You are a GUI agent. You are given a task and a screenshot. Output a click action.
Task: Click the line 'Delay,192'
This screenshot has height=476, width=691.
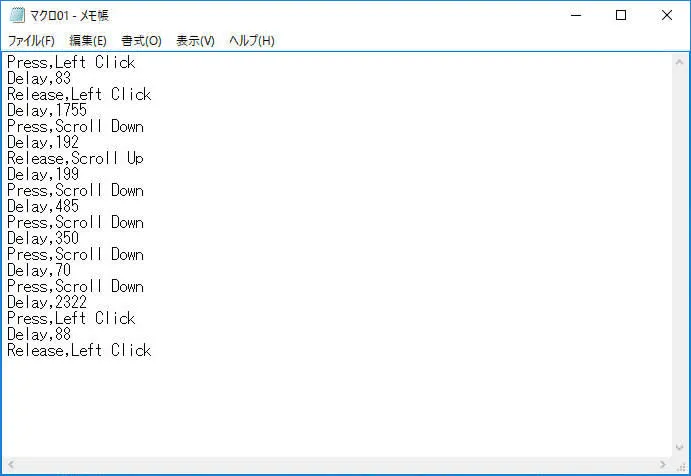coord(43,142)
